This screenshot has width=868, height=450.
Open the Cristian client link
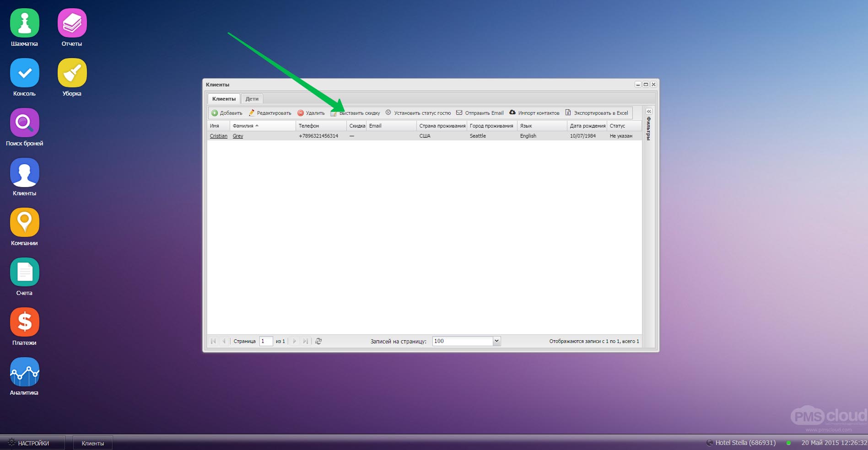[x=218, y=135]
